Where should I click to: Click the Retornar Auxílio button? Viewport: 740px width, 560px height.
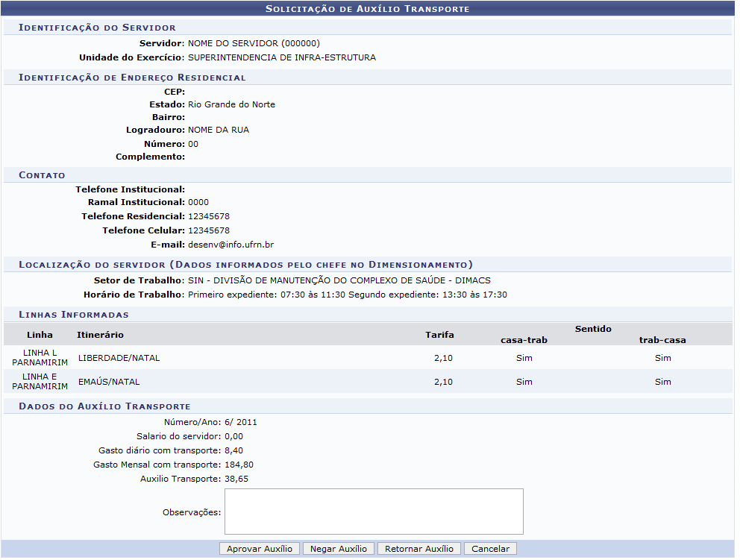(418, 549)
